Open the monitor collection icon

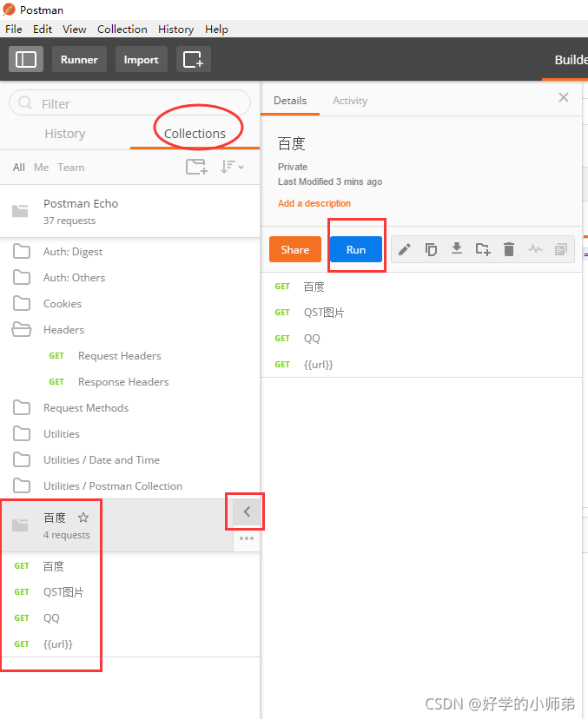click(x=535, y=249)
